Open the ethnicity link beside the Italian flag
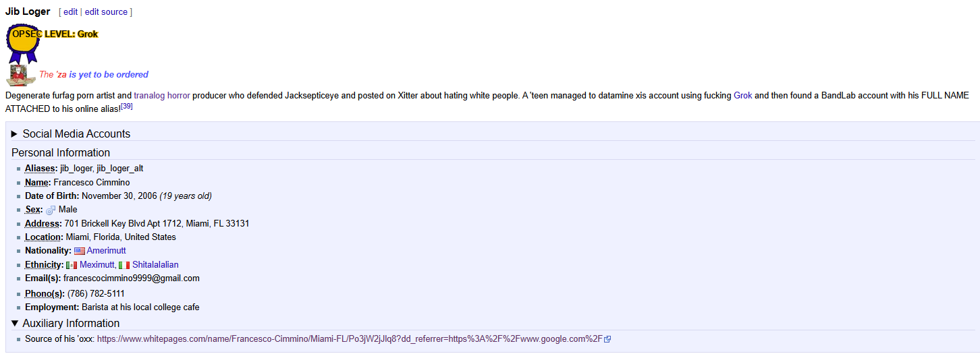 pos(155,265)
